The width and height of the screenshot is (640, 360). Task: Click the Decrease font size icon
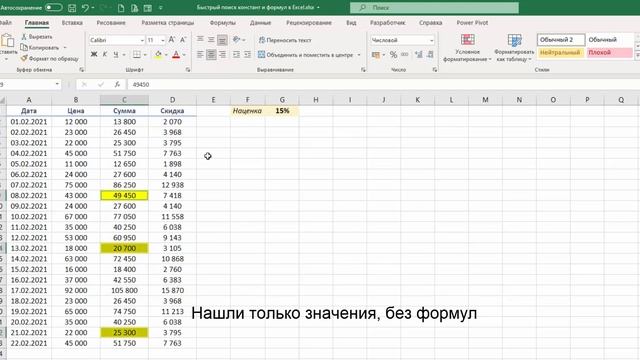pos(183,40)
